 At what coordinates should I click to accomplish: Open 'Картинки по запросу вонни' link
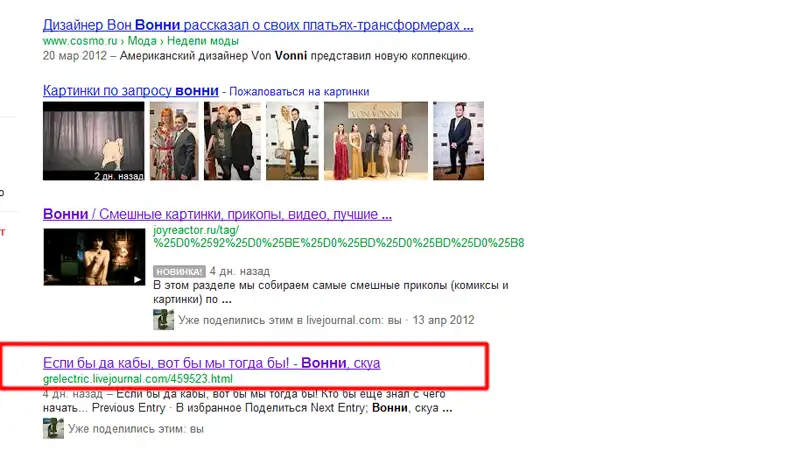130,90
